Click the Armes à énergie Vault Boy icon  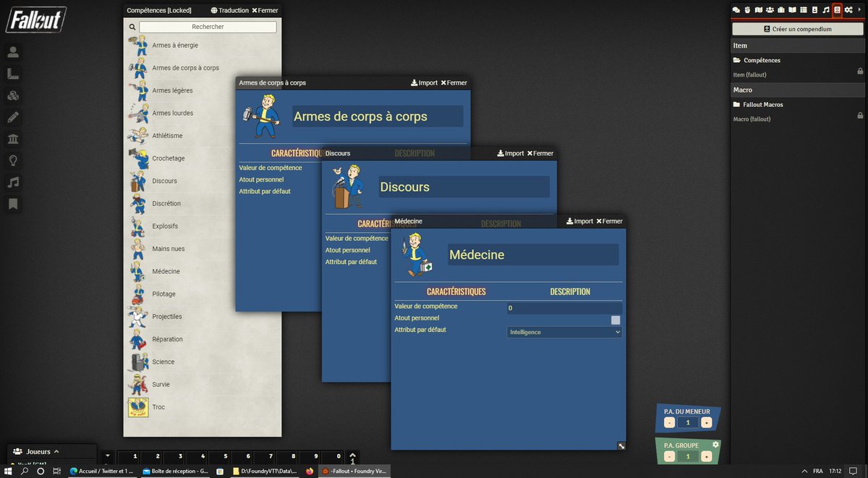pos(137,45)
